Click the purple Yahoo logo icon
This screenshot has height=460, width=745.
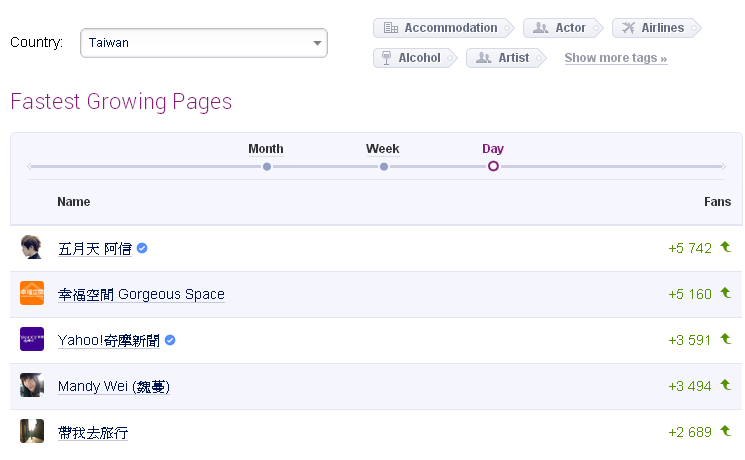(32, 340)
